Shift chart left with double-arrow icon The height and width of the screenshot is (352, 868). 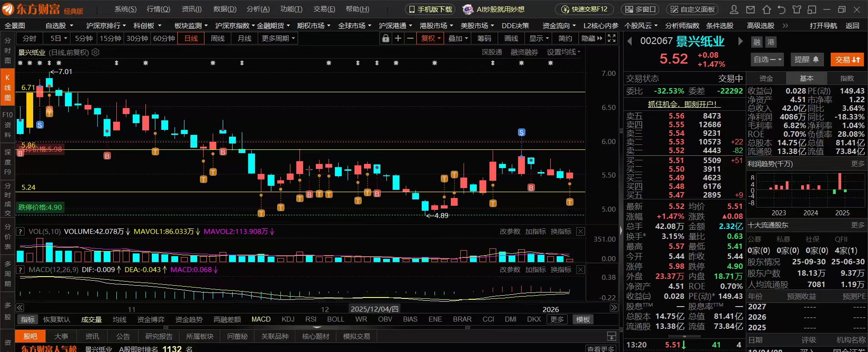[20, 308]
